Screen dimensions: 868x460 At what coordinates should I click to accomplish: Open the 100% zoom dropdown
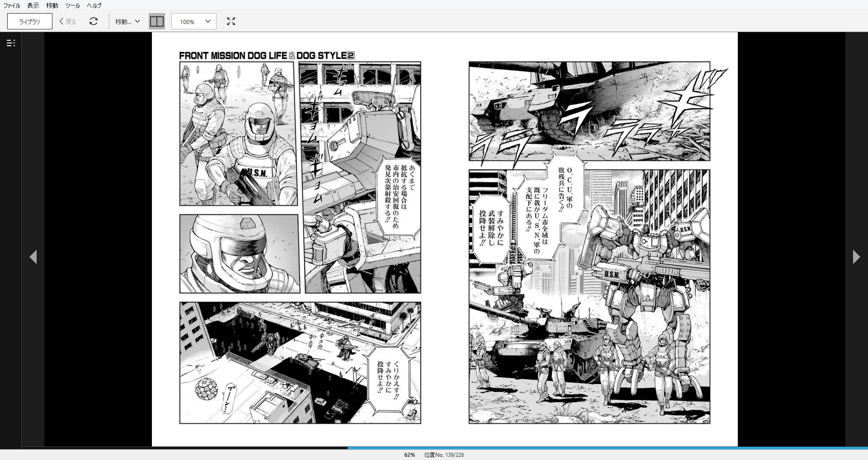(194, 21)
